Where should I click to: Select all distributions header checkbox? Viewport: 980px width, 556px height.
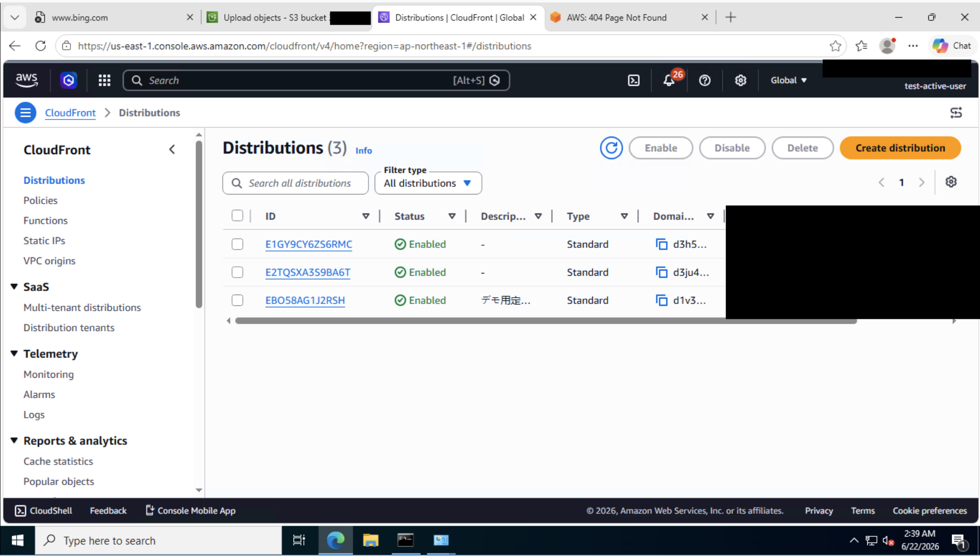237,216
